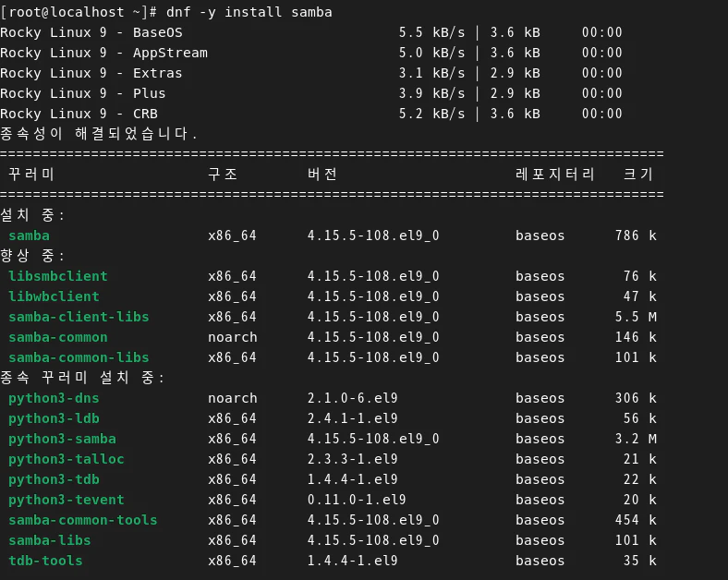
Task: Click the 'samba-common' package name
Action: click(x=58, y=338)
